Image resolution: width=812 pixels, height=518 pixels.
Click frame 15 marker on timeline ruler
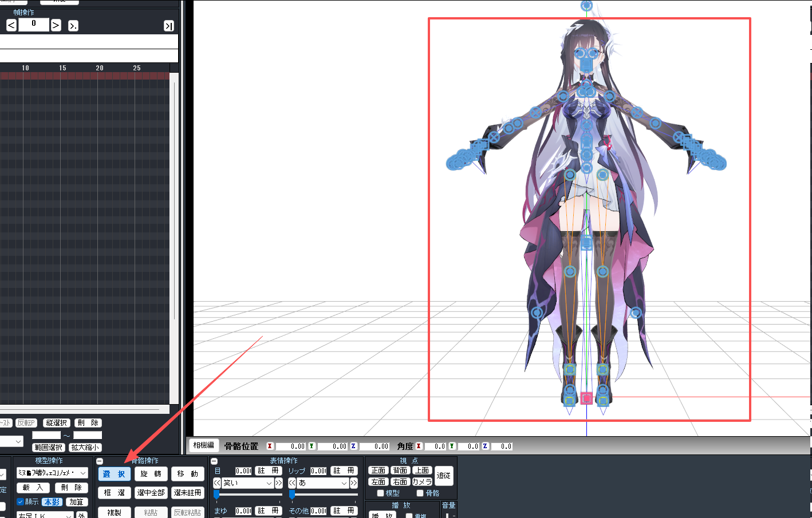(x=62, y=68)
